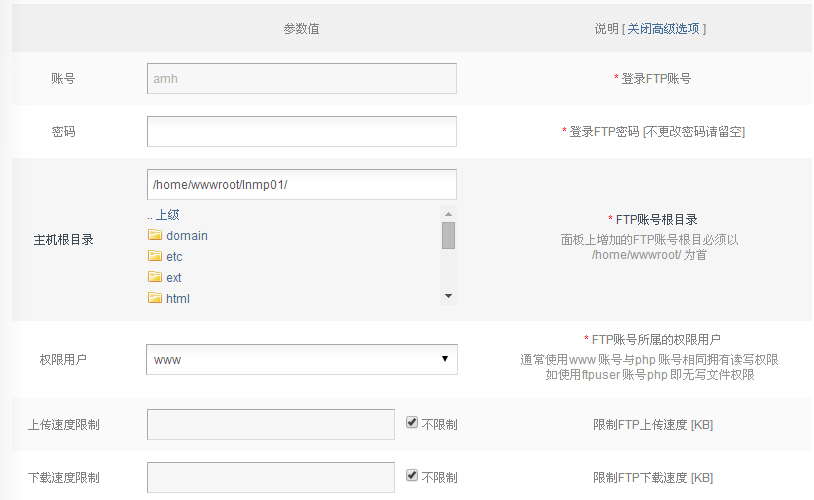This screenshot has height=500, width=814.
Task: Click the 下载速度限制 input box
Action: pyautogui.click(x=270, y=477)
